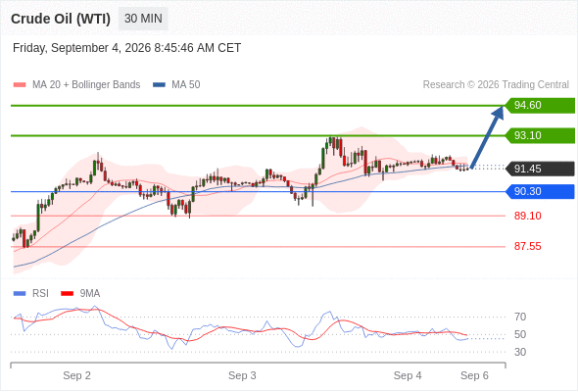Click the pink MA 20 legend swatch
The width and height of the screenshot is (578, 392).
[20, 85]
